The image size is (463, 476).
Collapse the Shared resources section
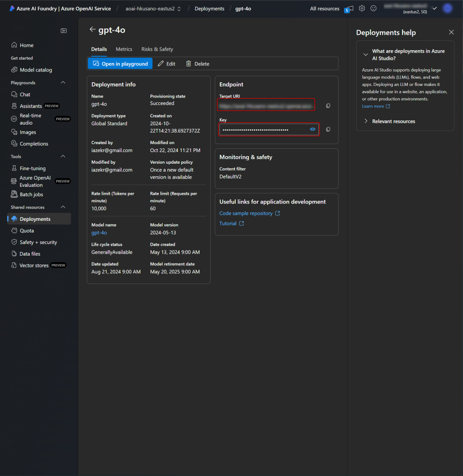(x=63, y=207)
